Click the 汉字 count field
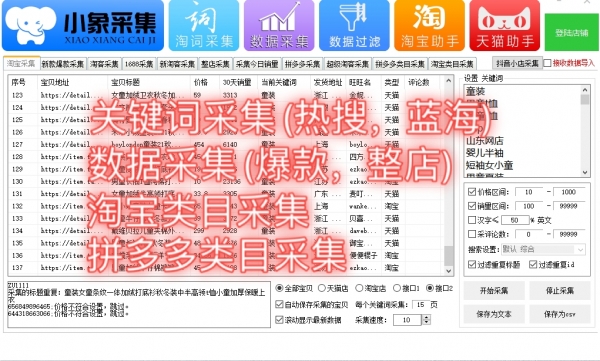Image resolution: width=600 pixels, height=361 pixels. pyautogui.click(x=515, y=220)
